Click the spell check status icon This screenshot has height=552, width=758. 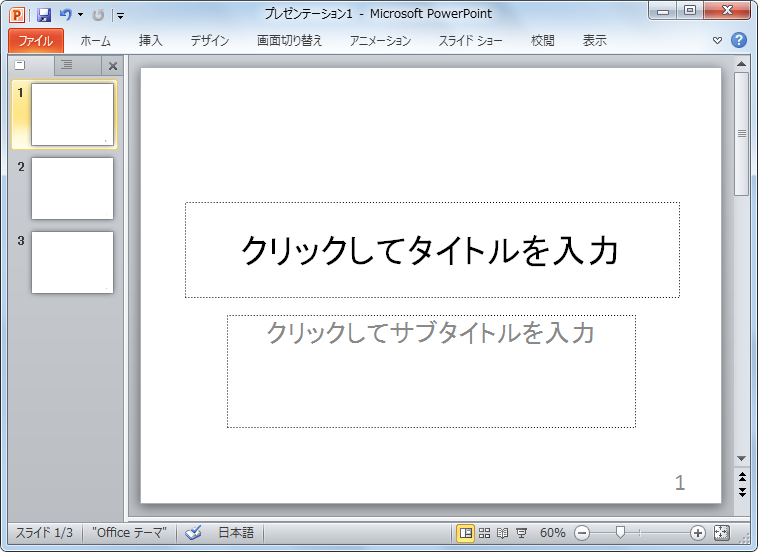pos(193,533)
